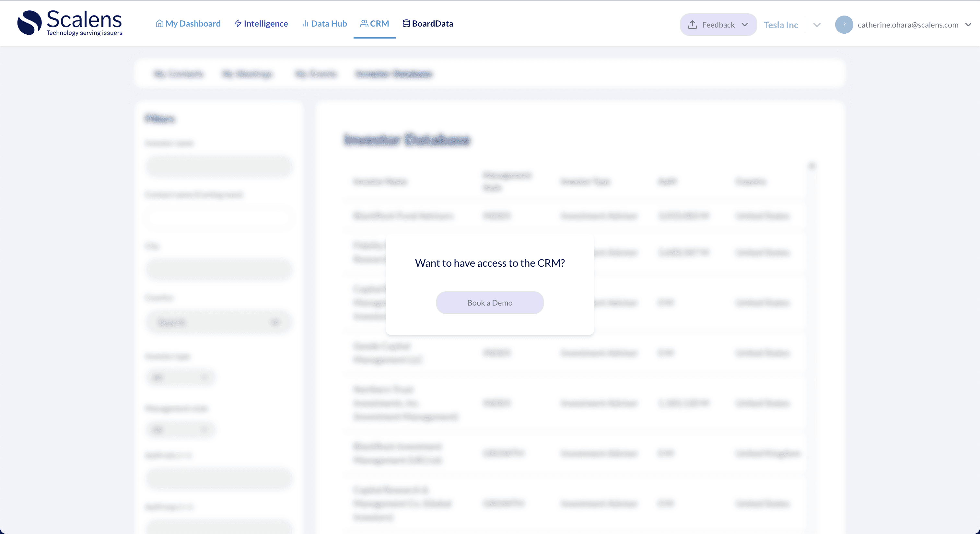Click the blurred Investor name filter field
This screenshot has height=534, width=980.
click(219, 166)
